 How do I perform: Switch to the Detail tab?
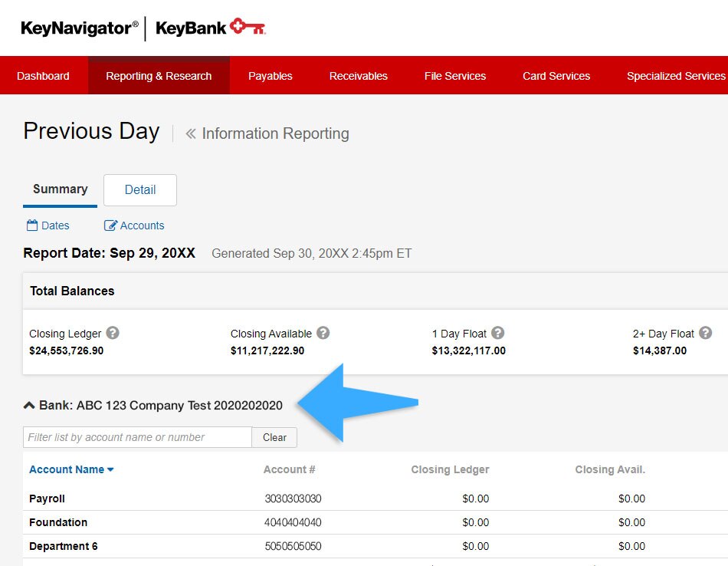[x=140, y=190]
